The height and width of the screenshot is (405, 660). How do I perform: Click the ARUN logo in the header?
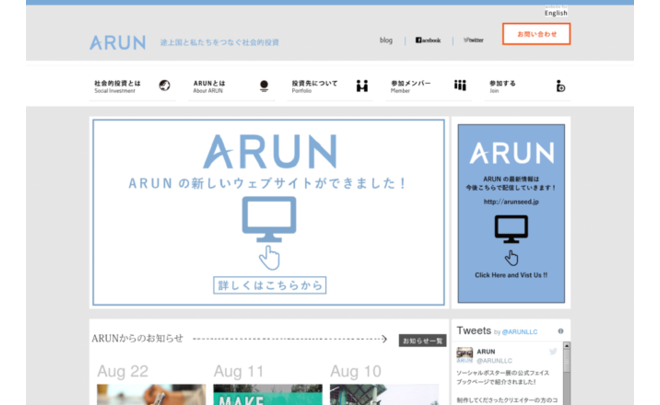pyautogui.click(x=117, y=42)
